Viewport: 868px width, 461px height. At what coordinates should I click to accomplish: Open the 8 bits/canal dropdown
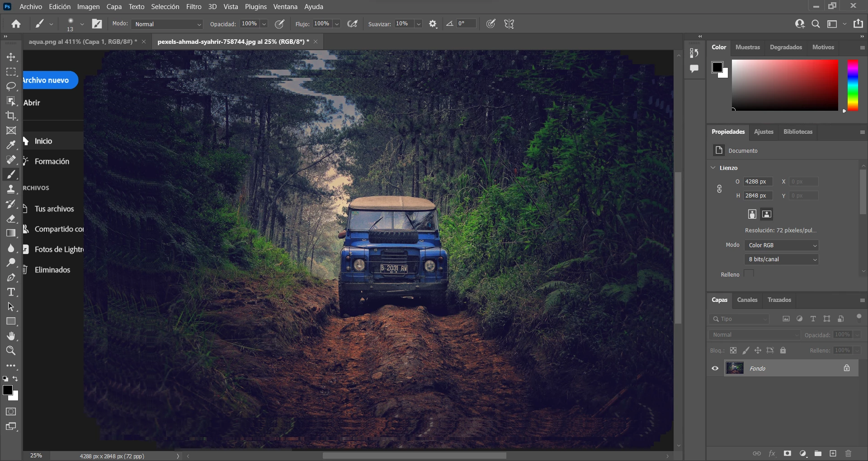tap(782, 259)
